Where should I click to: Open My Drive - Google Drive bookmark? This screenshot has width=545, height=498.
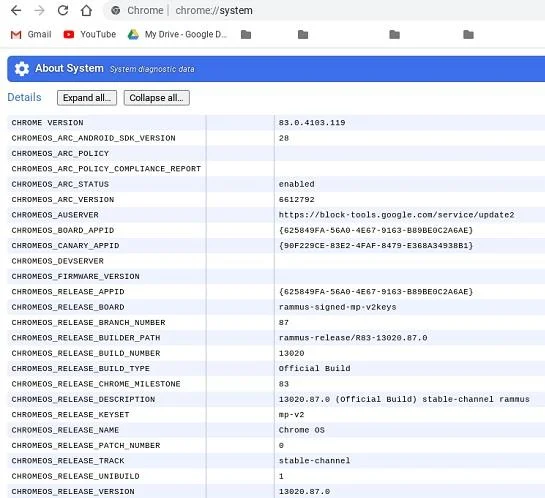tap(177, 34)
